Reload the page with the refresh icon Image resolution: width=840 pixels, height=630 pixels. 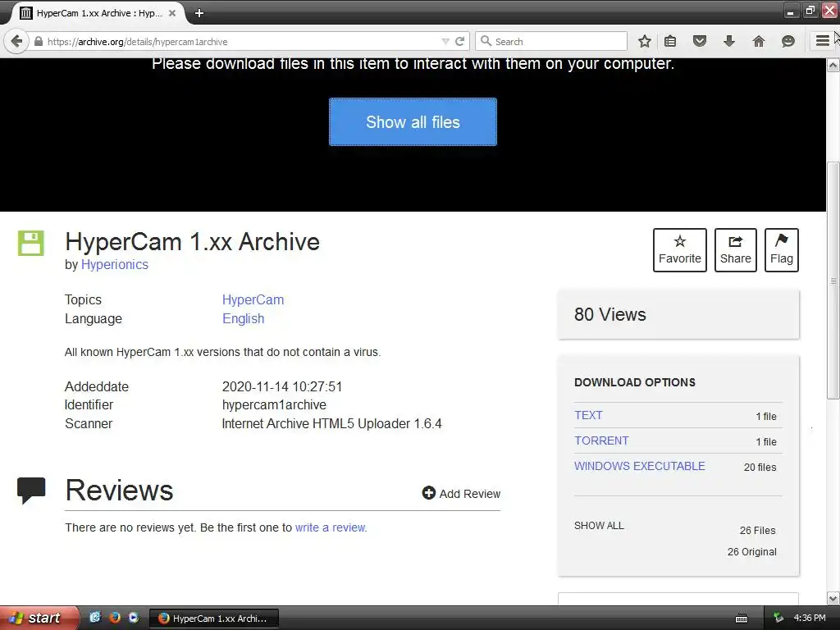459,41
